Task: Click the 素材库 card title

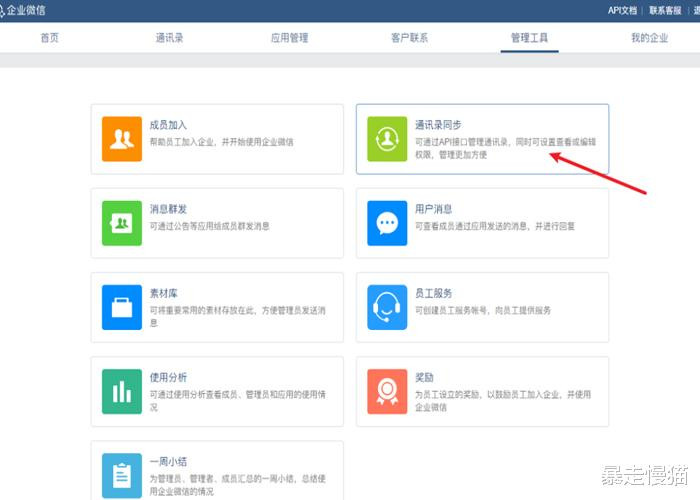Action: tap(163, 293)
